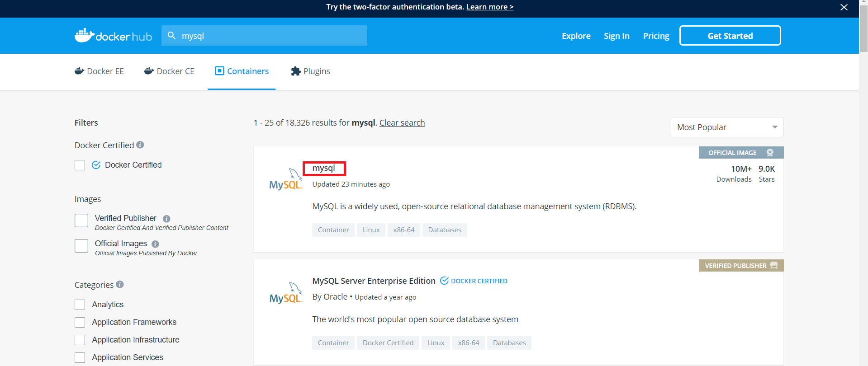Click the Databases tag on the mysql result
This screenshot has width=868, height=366.
click(x=445, y=230)
